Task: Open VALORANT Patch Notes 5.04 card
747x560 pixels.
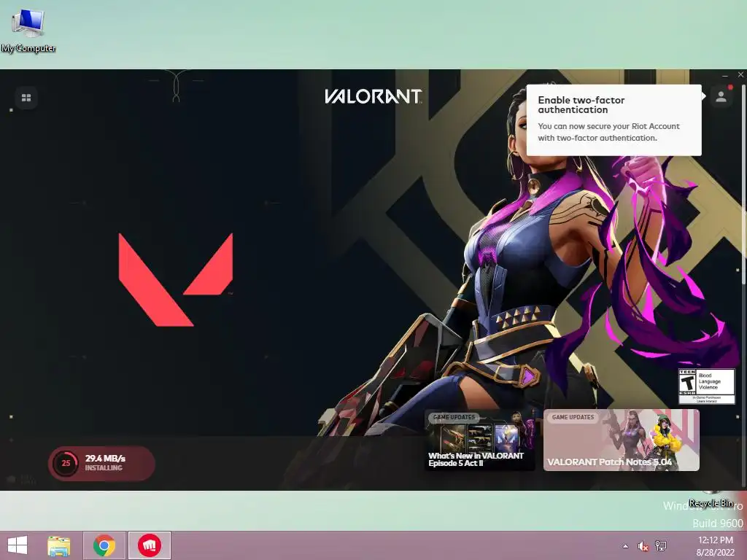Action: click(x=622, y=440)
